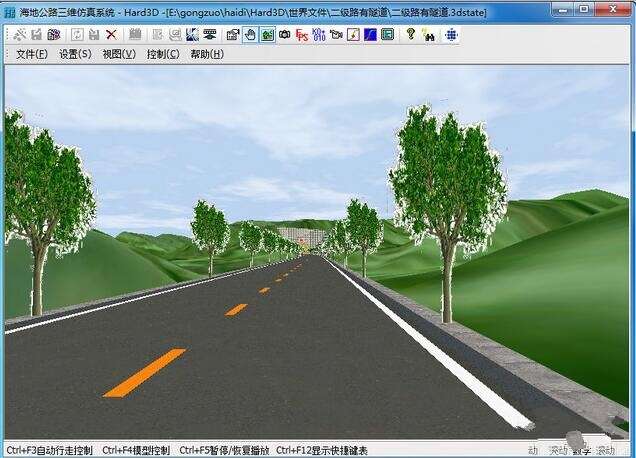Click the video camera icon

[x=336, y=35]
